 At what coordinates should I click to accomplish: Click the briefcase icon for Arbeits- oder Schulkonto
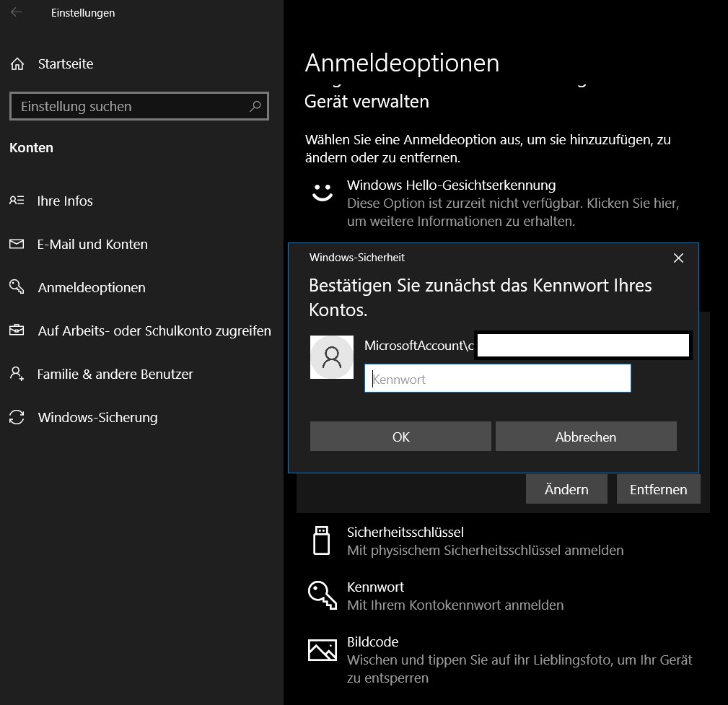point(17,330)
